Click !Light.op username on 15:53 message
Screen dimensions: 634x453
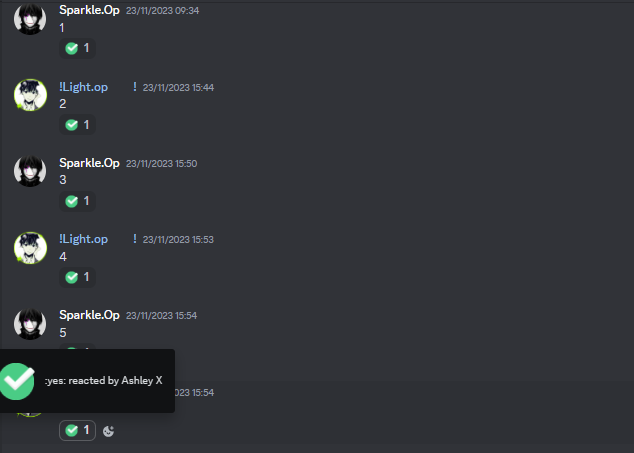point(84,239)
